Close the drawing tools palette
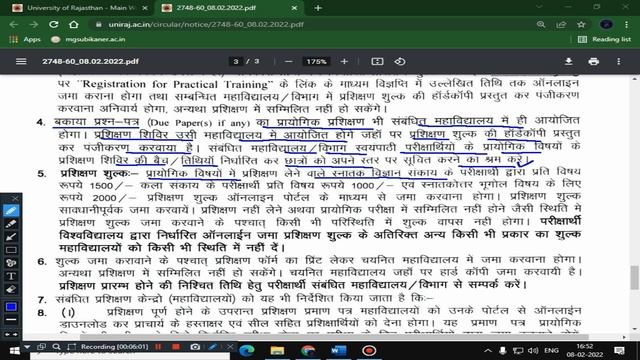This screenshot has width=640, height=360. 15,198
